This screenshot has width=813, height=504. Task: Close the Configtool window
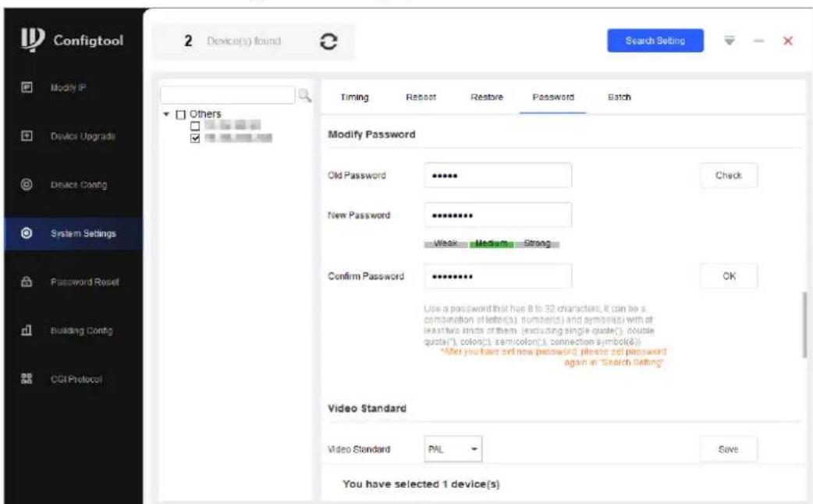(x=787, y=41)
